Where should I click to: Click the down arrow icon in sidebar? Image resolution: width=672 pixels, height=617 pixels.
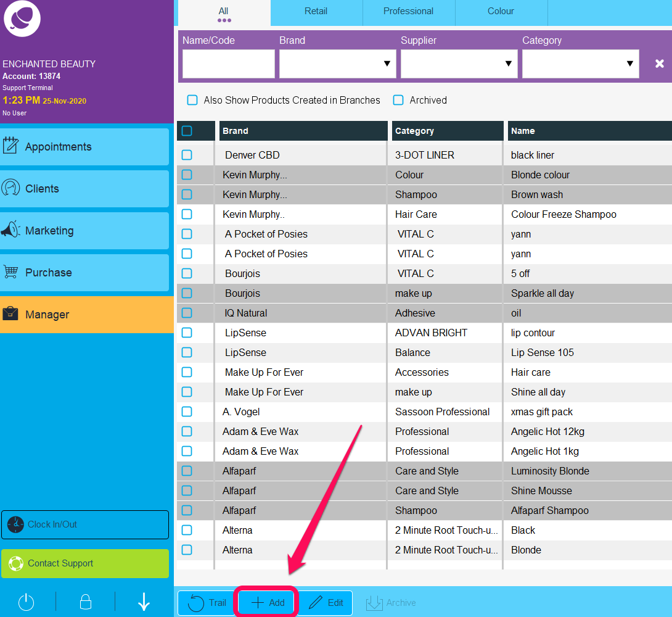144,602
